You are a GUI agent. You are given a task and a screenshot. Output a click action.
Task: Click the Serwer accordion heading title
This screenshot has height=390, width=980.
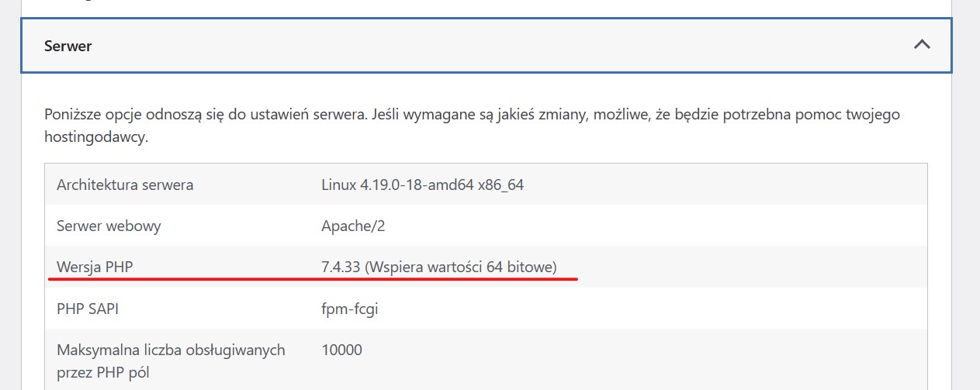(x=68, y=46)
